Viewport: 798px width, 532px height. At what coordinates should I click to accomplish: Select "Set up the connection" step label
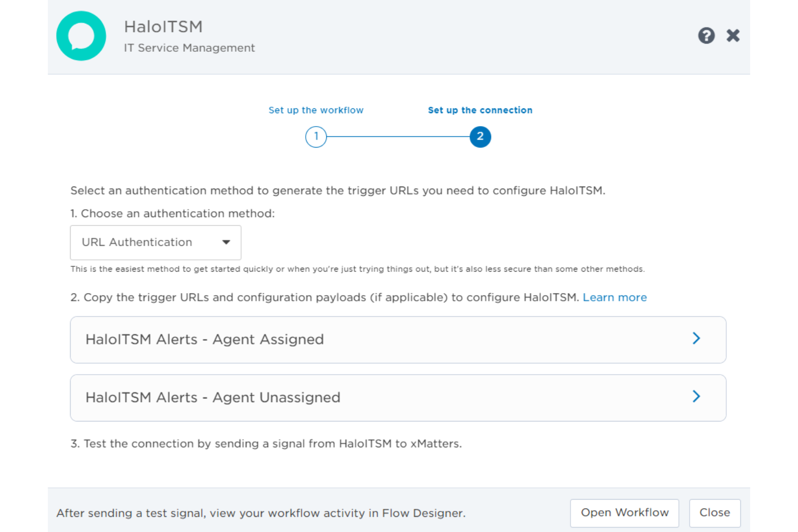(480, 110)
